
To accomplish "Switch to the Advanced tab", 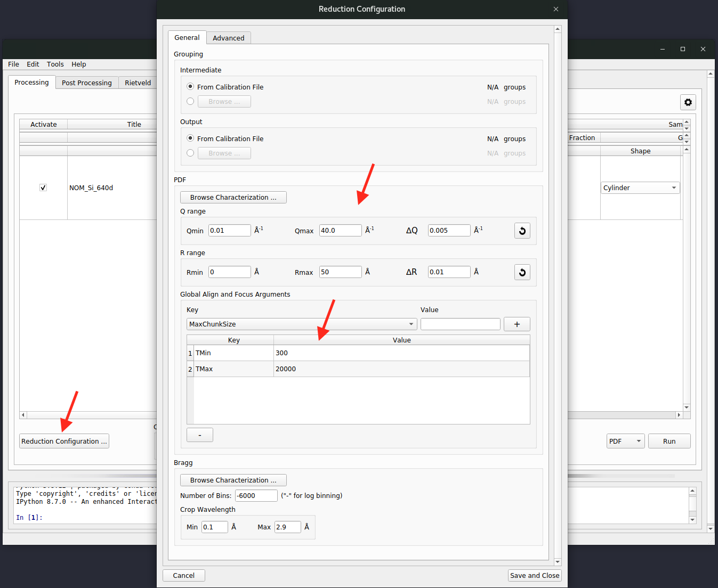I will 228,38.
